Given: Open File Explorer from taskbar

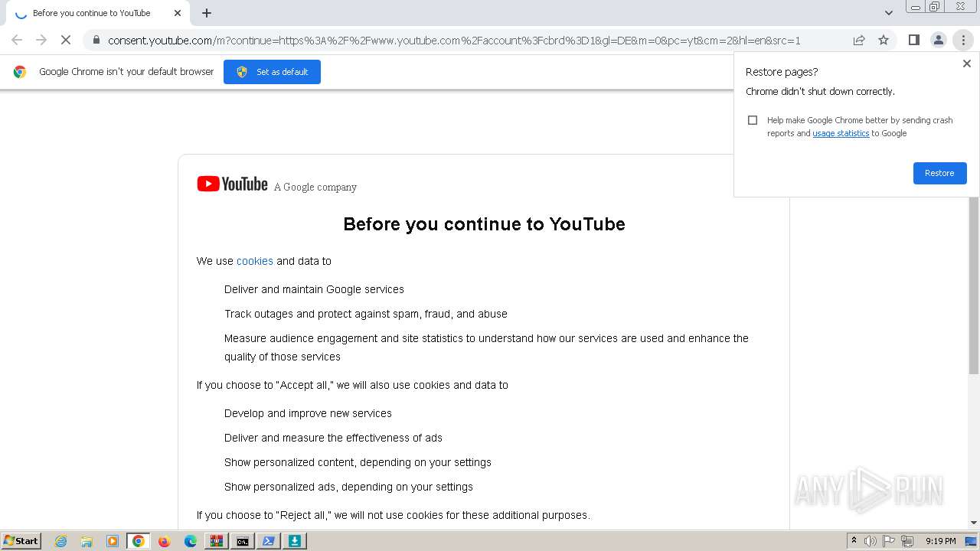Looking at the screenshot, I should pos(87,541).
